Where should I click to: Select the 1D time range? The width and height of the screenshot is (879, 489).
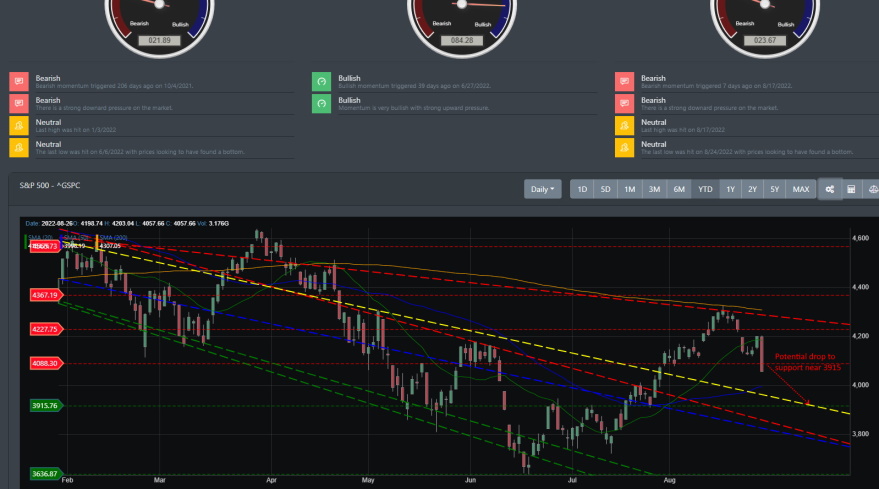point(582,189)
